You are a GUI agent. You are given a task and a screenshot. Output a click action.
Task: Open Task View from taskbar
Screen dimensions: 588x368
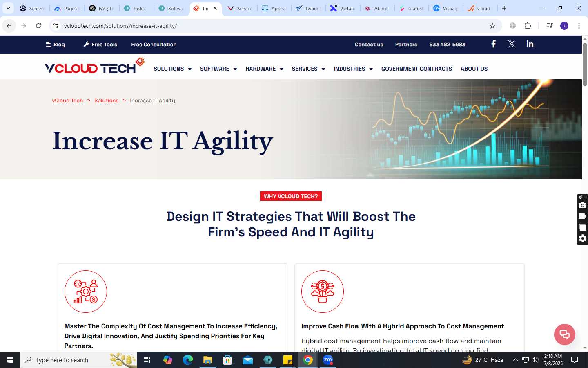(x=147, y=360)
